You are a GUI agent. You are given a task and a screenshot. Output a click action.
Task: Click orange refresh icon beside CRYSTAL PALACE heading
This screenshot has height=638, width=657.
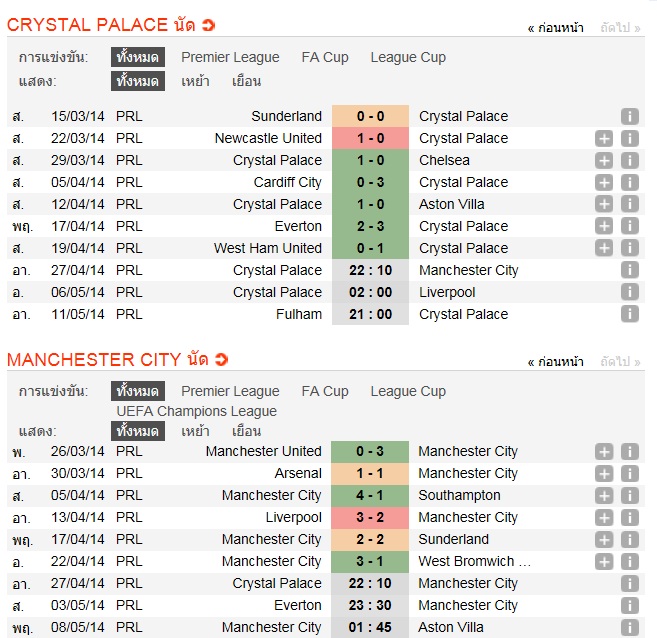208,25
